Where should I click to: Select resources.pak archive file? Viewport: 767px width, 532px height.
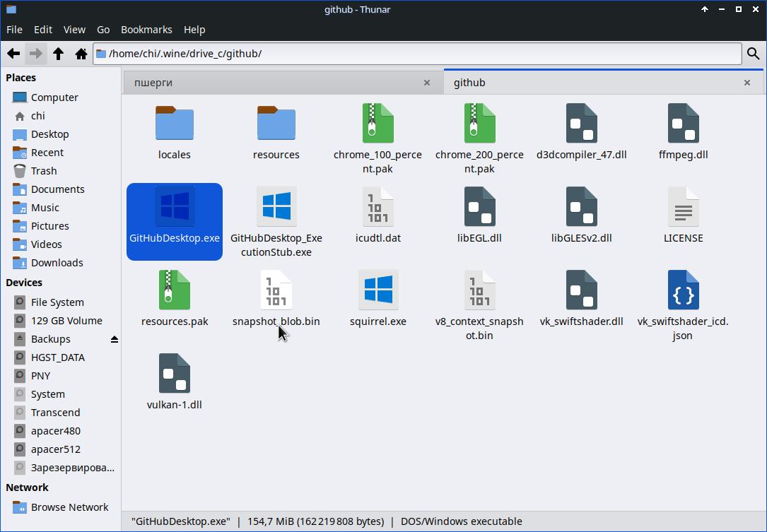pos(175,299)
